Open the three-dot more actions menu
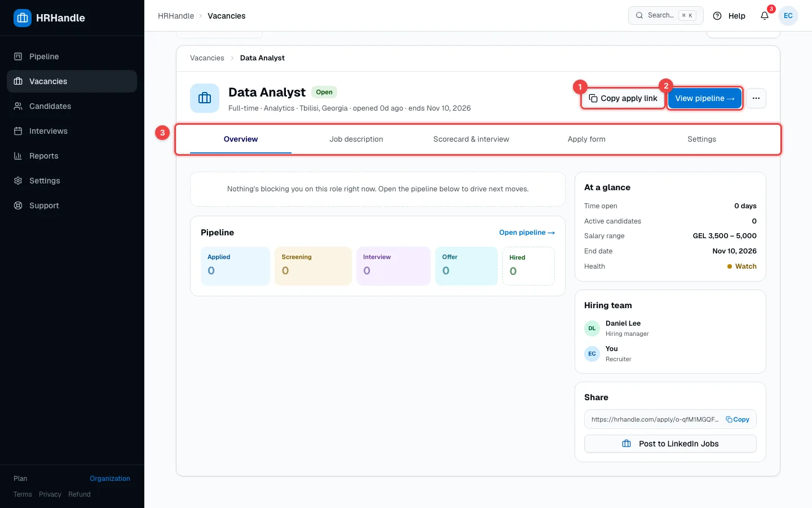This screenshot has width=812, height=508. (756, 98)
